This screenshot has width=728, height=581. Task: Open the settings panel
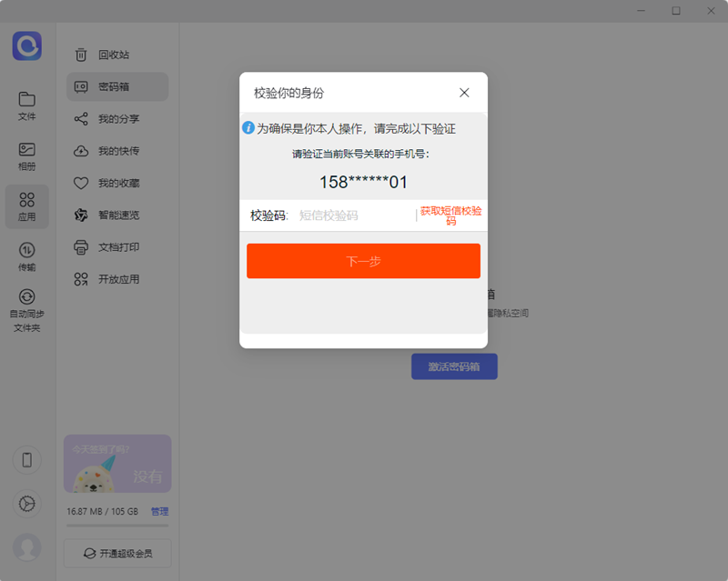(26, 504)
